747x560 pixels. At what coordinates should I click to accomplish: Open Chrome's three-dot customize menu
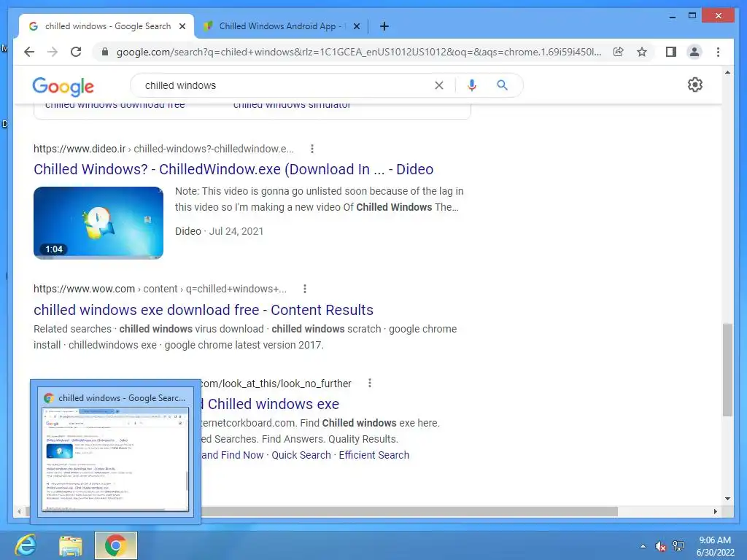coord(718,52)
